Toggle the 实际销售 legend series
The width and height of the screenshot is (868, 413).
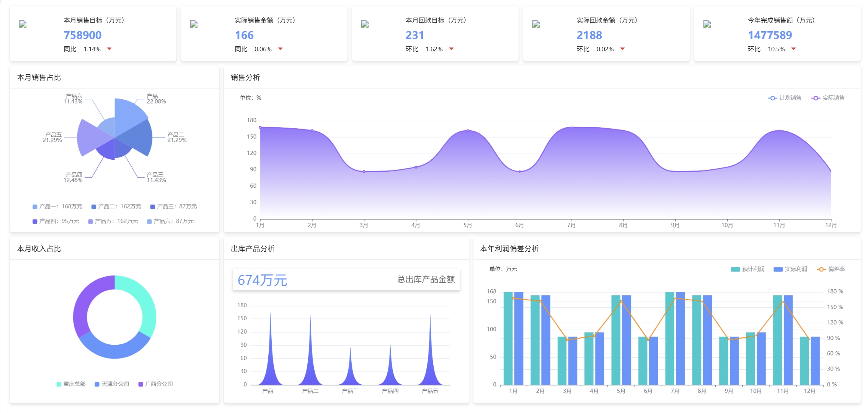point(828,98)
